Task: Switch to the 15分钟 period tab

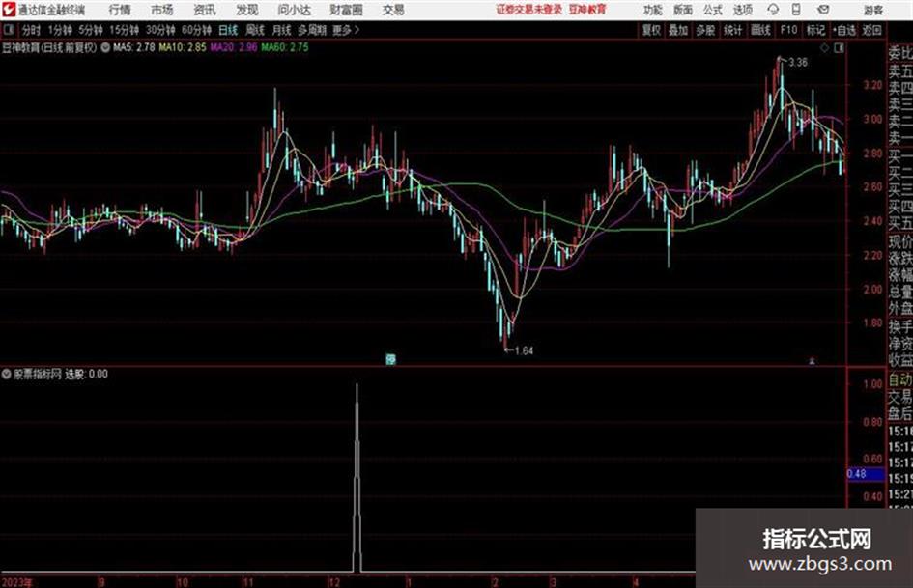Action: click(x=124, y=30)
